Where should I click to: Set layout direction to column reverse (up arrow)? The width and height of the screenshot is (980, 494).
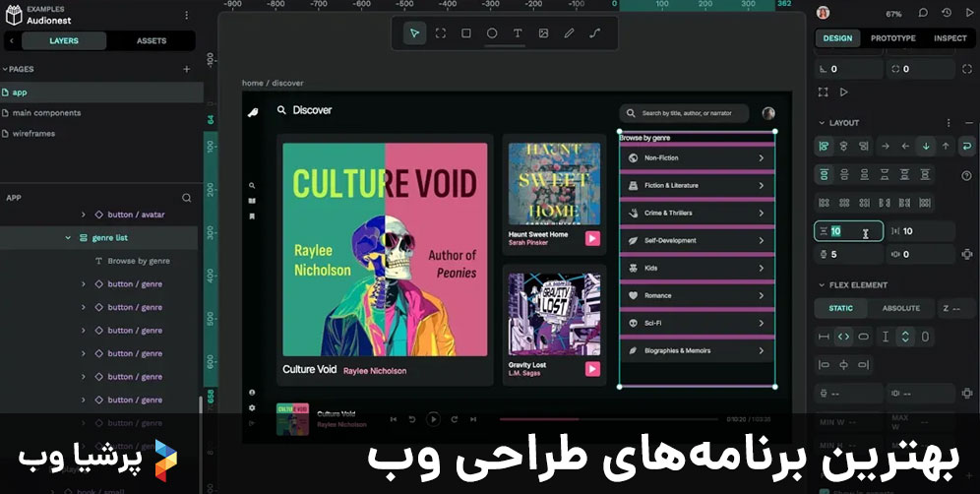click(946, 146)
